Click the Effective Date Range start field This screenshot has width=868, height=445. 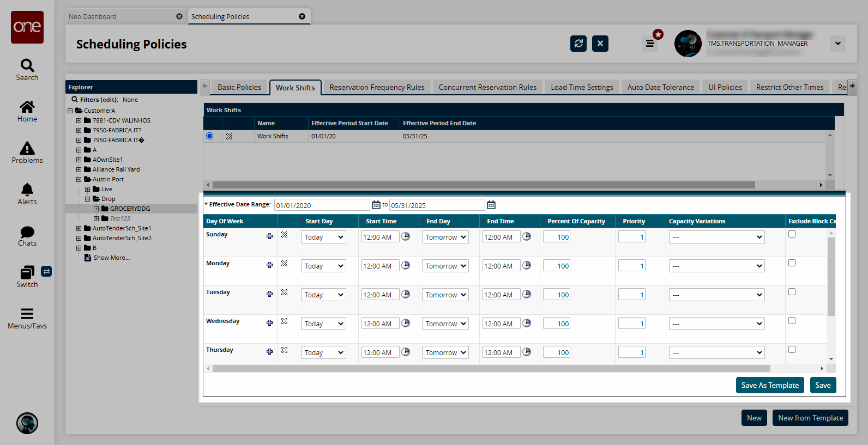pyautogui.click(x=322, y=205)
